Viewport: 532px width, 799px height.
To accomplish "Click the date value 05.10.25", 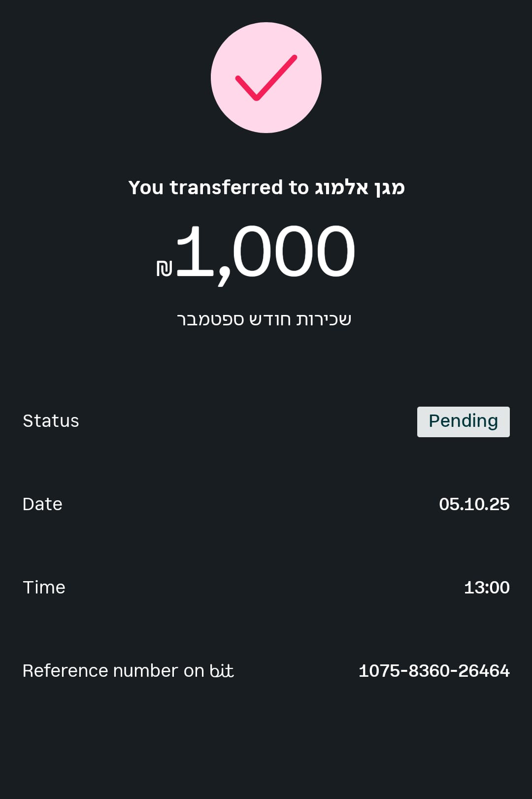I will (474, 504).
